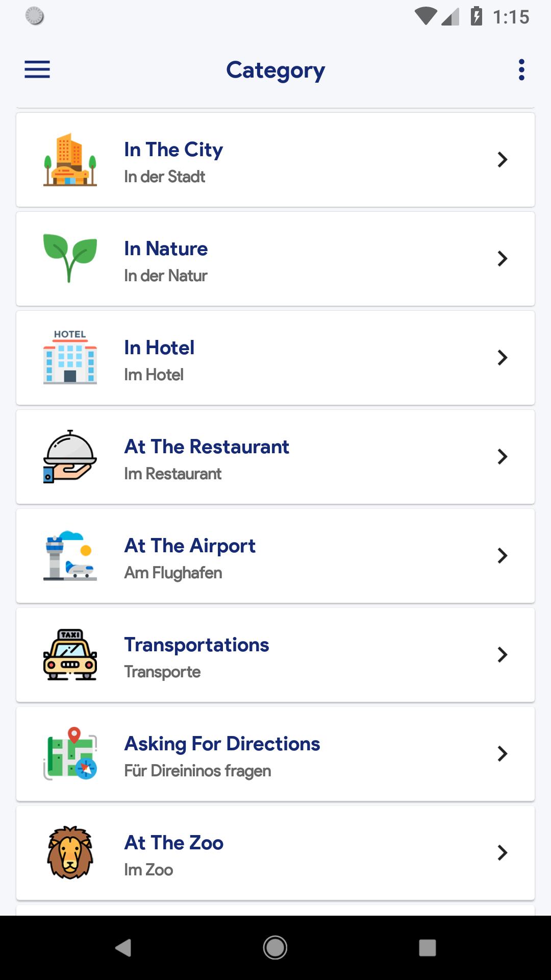This screenshot has width=551, height=980.
Task: Select the Transportations category title
Action: 196,645
